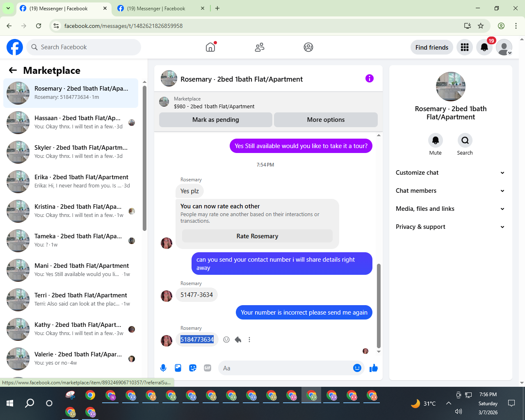
Task: Mute this conversation with the bell icon
Action: tap(436, 140)
